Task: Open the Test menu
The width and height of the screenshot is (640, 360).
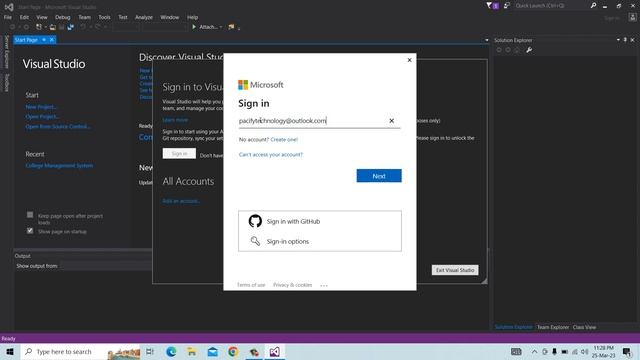Action: coord(123,17)
